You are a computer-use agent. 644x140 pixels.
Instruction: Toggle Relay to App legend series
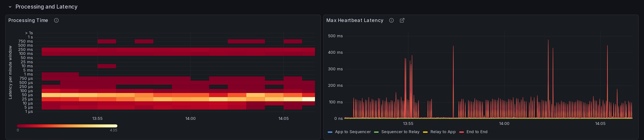coord(443,132)
